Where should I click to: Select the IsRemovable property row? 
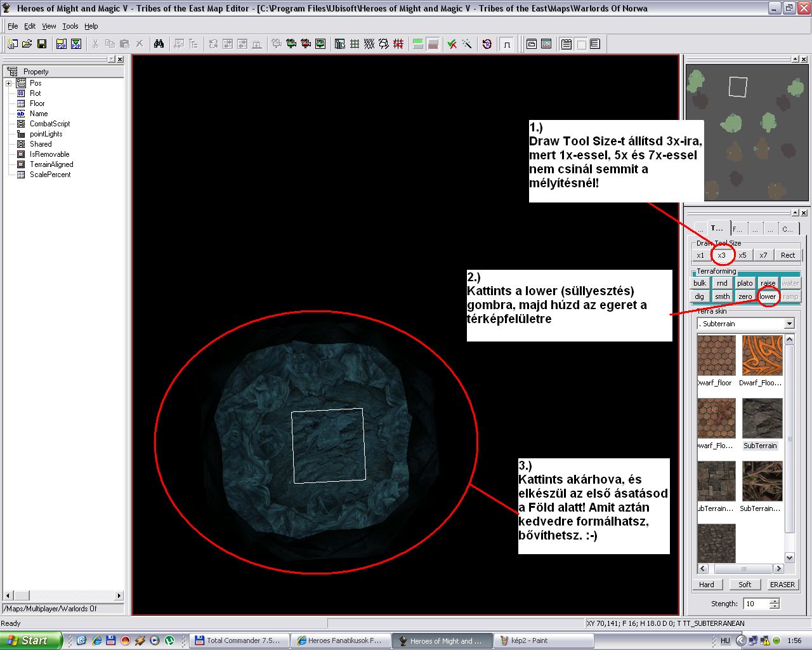[49, 154]
